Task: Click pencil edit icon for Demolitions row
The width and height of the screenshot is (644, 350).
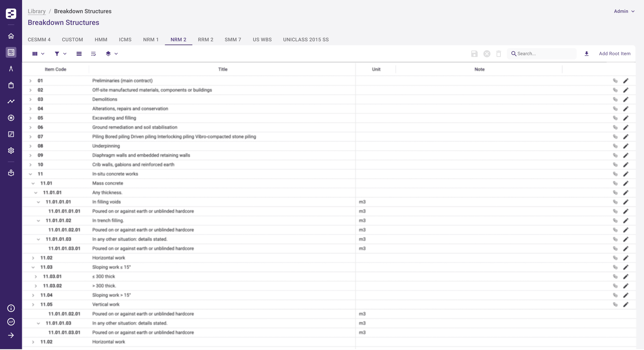Action: [625, 99]
